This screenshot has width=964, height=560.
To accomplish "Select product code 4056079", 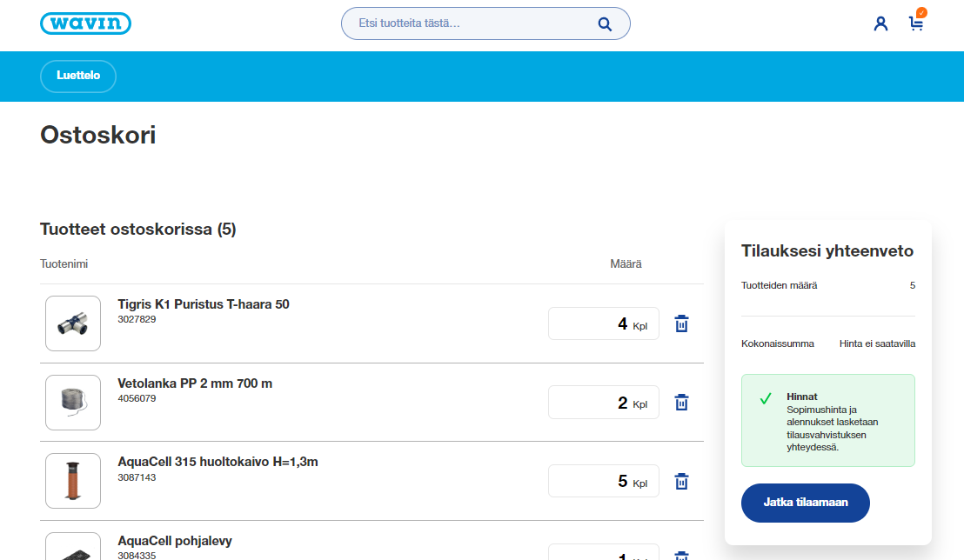I will click(137, 398).
